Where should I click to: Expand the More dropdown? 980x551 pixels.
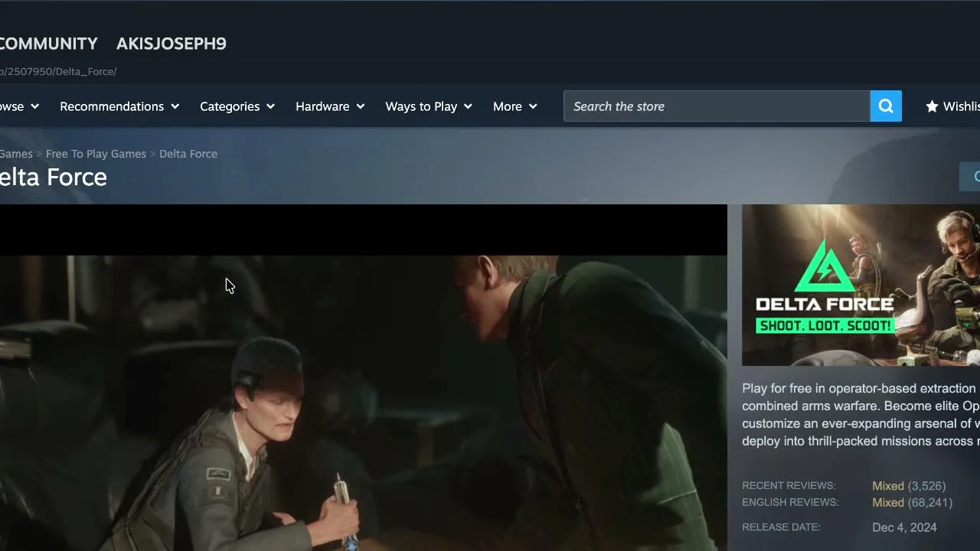pos(515,106)
